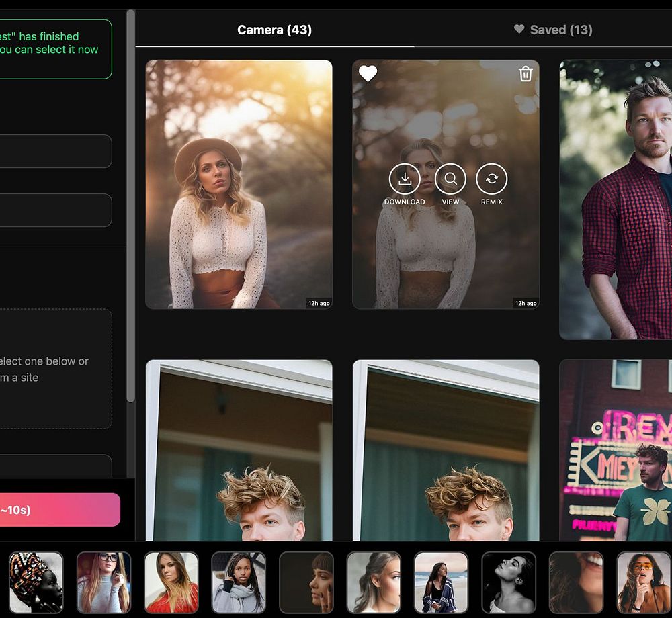Click the dashed image upload drop area

(x=56, y=369)
